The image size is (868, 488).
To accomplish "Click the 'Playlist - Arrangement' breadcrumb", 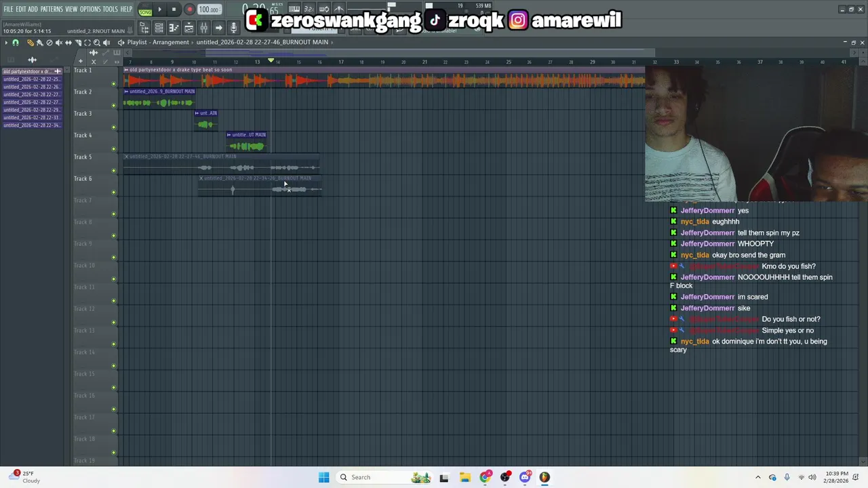I will [x=158, y=42].
